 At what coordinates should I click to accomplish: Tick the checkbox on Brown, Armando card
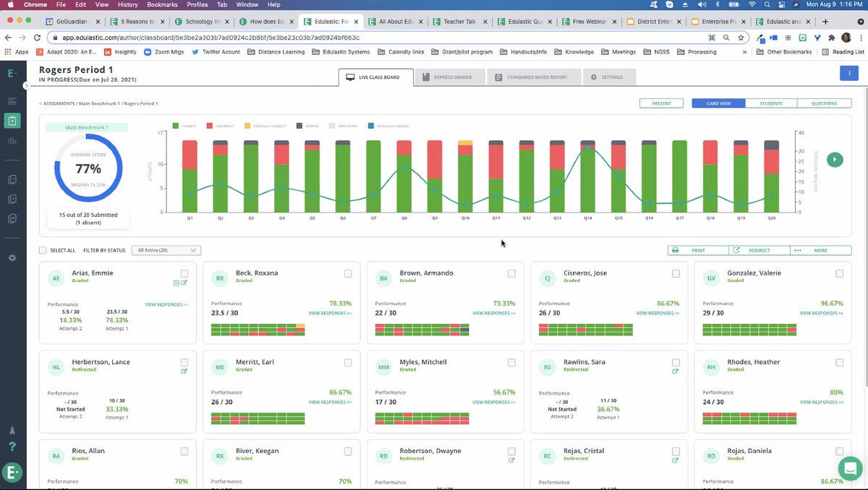click(x=511, y=273)
